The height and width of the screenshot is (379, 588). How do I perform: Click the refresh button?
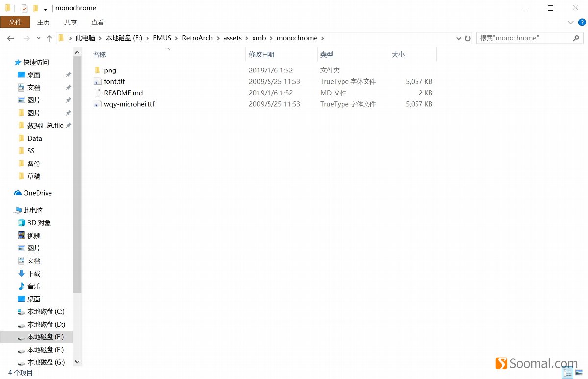(468, 38)
